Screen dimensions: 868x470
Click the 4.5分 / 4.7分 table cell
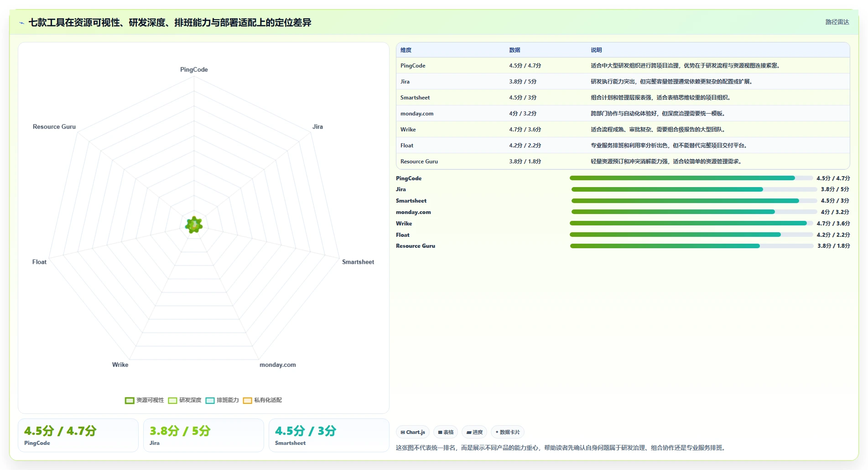[525, 66]
